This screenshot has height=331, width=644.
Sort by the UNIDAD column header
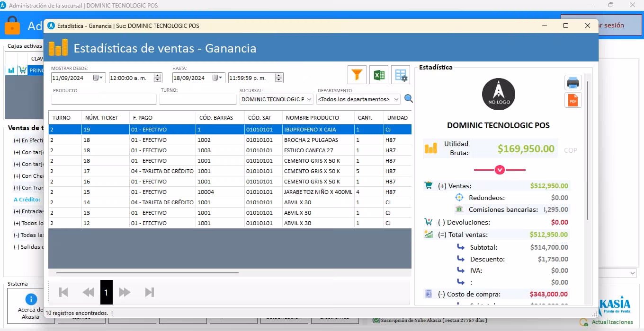pyautogui.click(x=397, y=117)
